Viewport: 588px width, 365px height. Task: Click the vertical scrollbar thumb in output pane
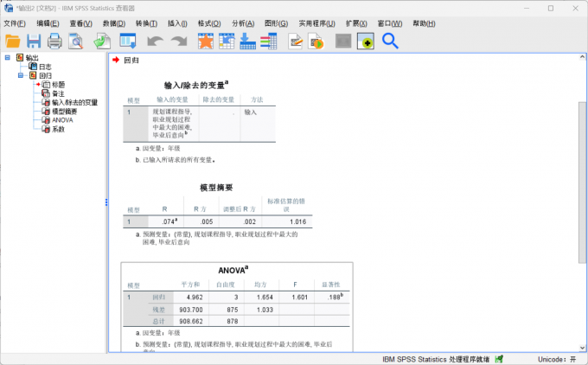tap(582, 182)
